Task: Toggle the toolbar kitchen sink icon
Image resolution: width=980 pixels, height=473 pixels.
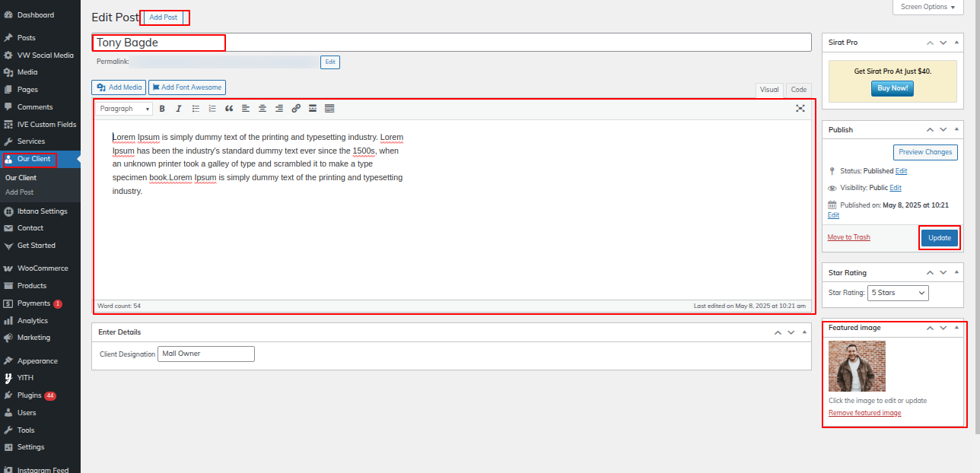Action: pos(329,109)
